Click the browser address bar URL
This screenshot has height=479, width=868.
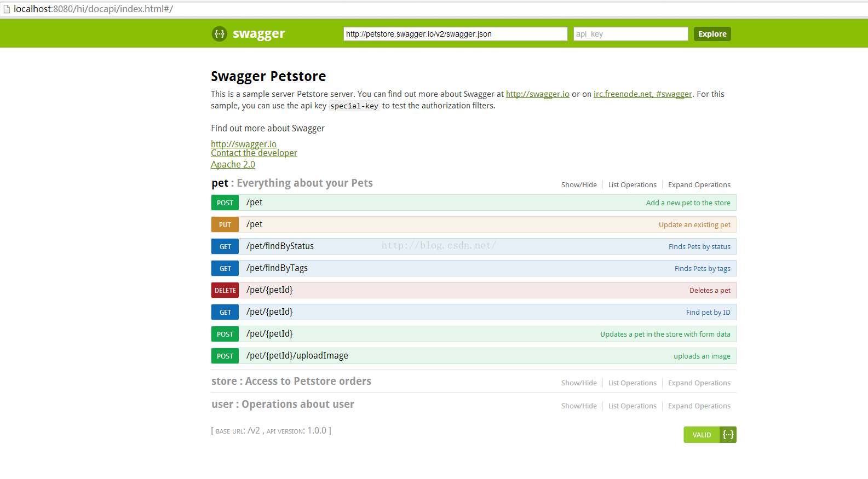[93, 9]
